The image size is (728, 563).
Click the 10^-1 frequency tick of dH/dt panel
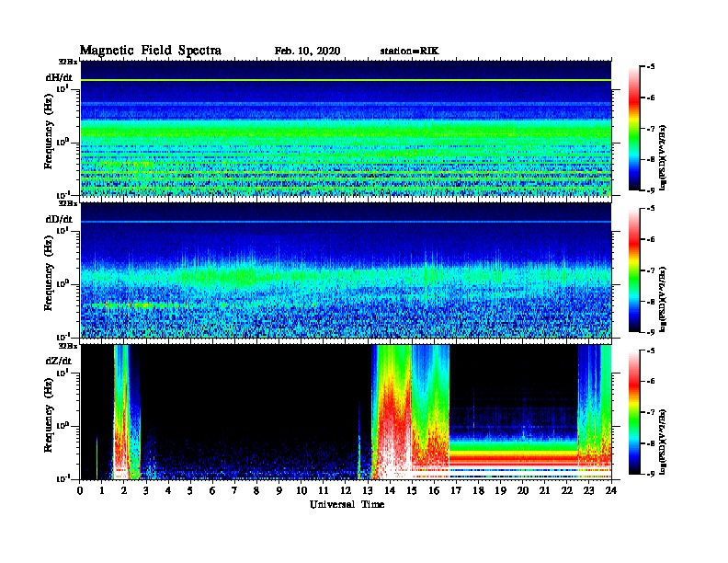coord(63,194)
